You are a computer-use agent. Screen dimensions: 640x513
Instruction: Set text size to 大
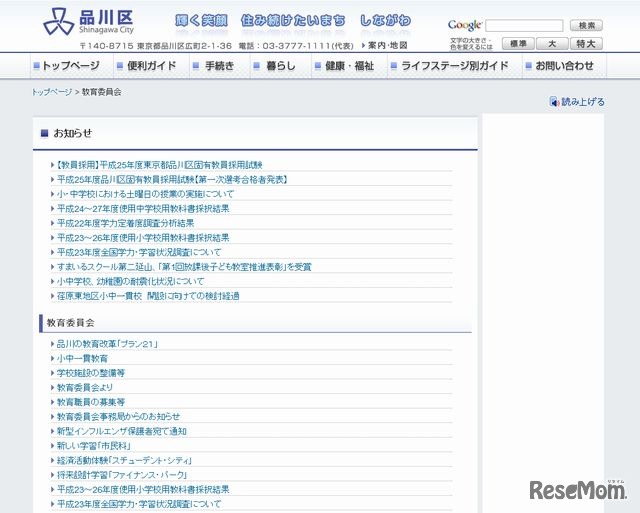pyautogui.click(x=552, y=44)
